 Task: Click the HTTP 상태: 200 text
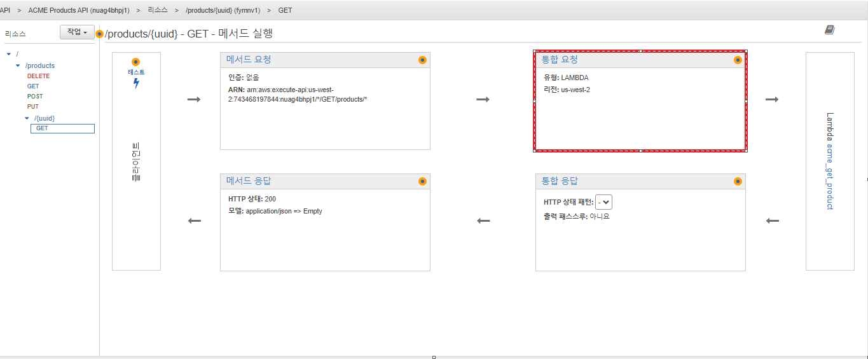[252, 199]
